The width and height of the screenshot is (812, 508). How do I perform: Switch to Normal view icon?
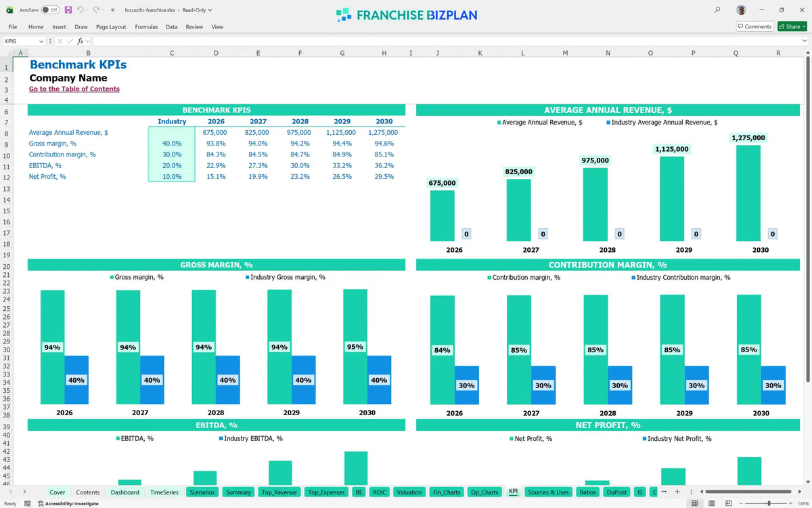pyautogui.click(x=695, y=503)
